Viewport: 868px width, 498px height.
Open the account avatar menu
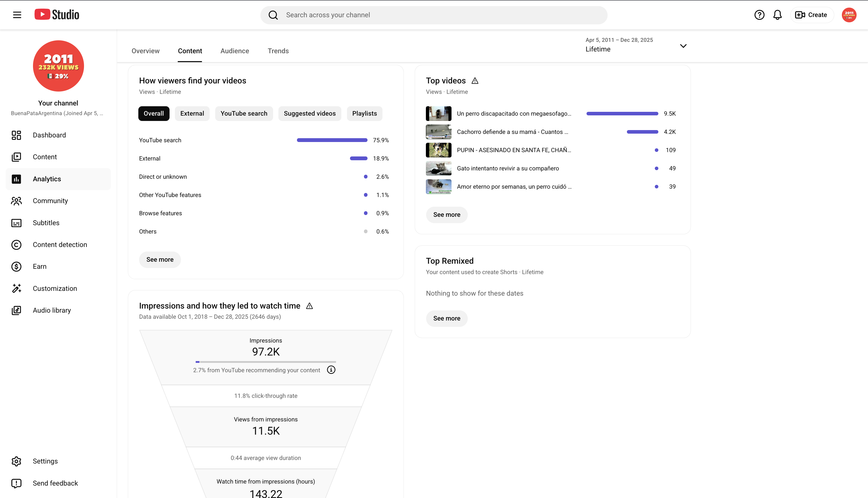coord(849,15)
